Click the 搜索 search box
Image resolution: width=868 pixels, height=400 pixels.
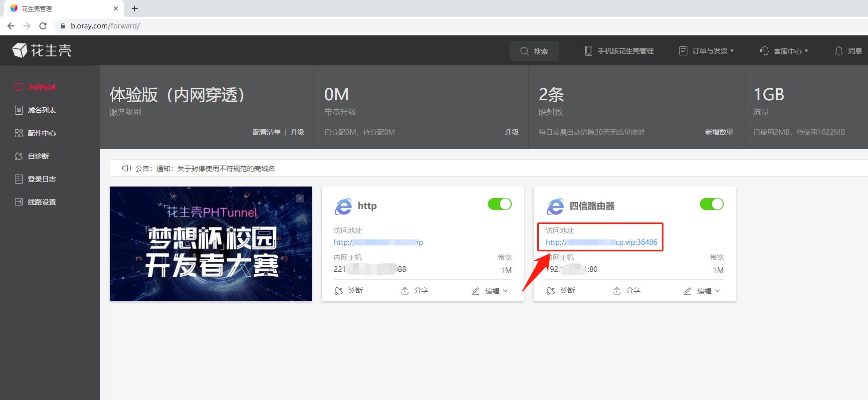(534, 51)
